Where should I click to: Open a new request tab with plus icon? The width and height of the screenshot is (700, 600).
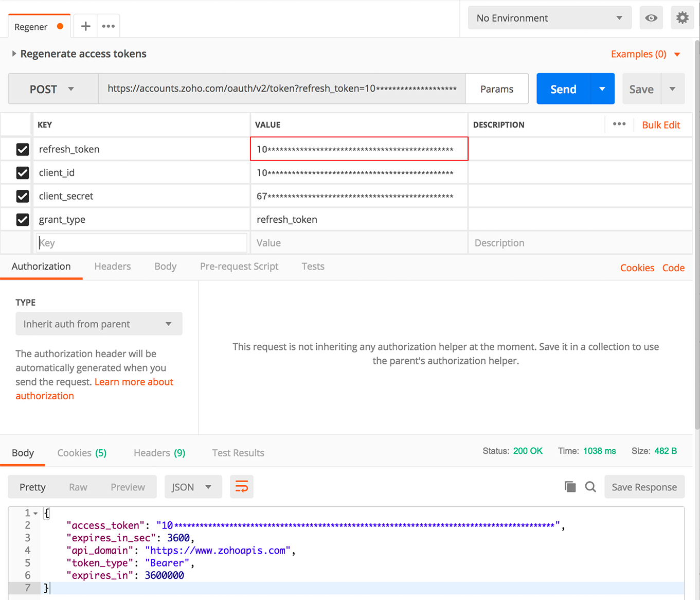pos(85,26)
